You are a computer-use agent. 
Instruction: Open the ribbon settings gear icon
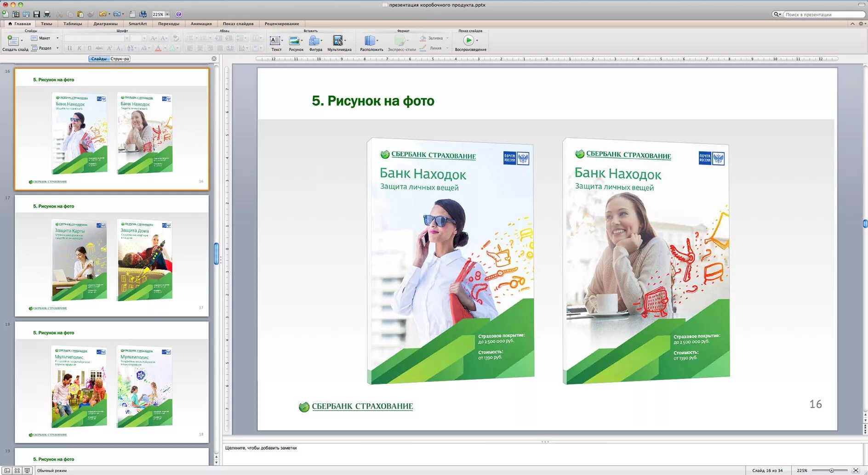[861, 23]
